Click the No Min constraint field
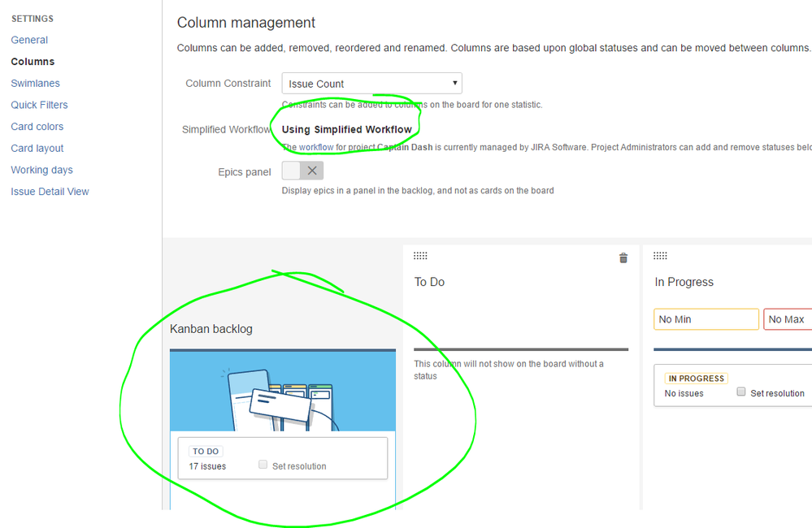This screenshot has width=812, height=528. [706, 319]
